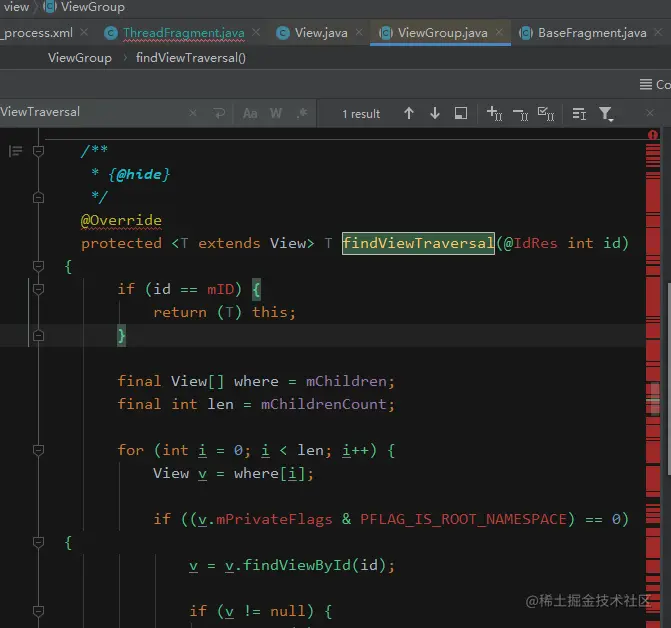
Task: Toggle Words (W) search option
Action: point(276,114)
